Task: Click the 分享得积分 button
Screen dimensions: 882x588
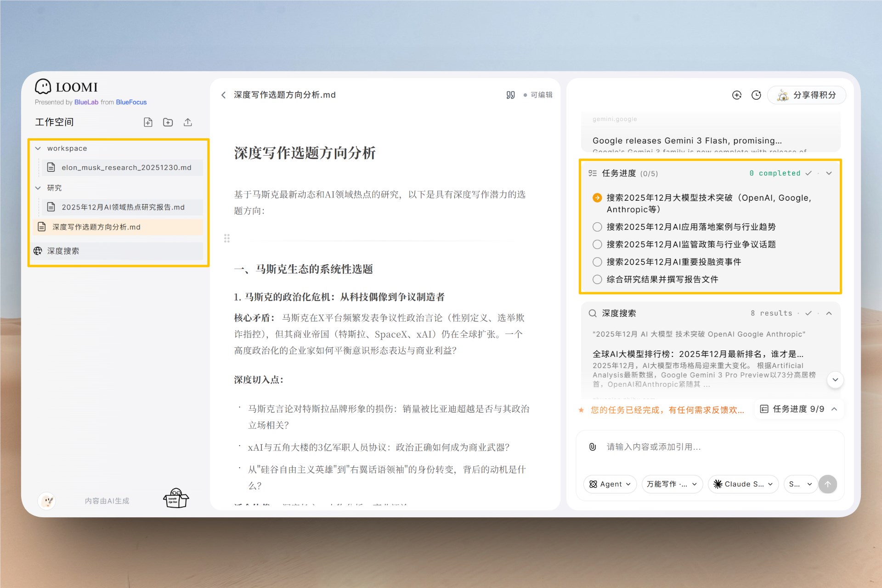Action: point(807,95)
